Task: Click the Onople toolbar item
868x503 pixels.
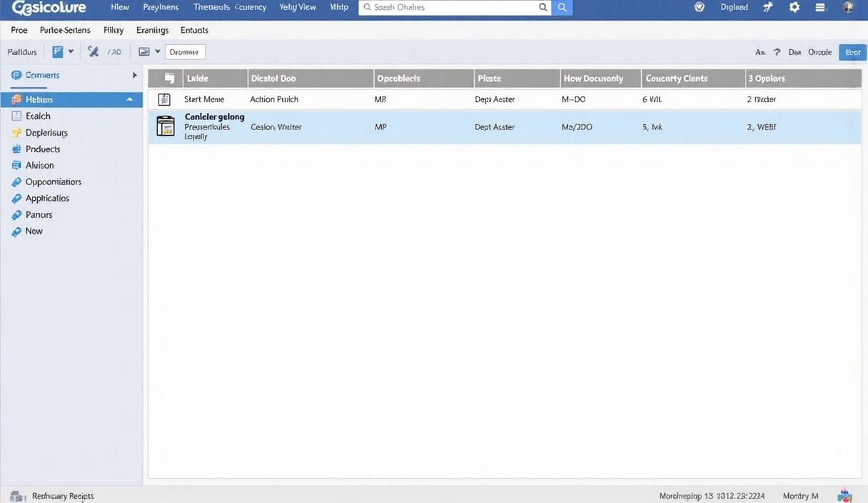Action: click(820, 52)
